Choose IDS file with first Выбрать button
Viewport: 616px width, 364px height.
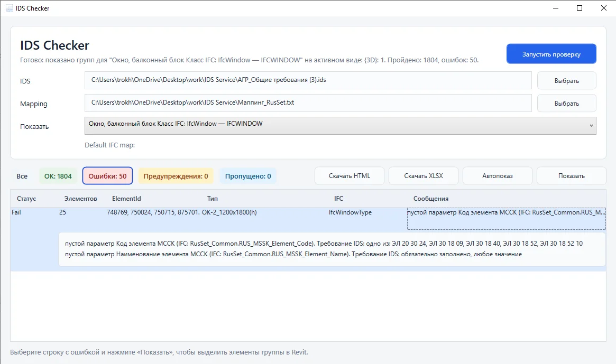tap(566, 80)
